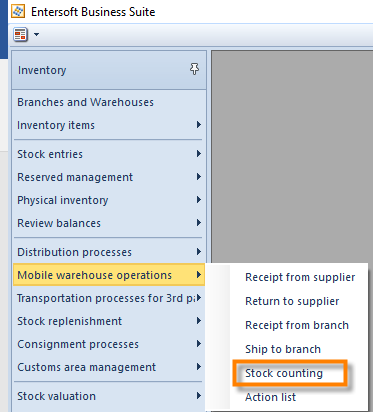
Task: Expand the Customs area management submenu arrow
Action: (x=199, y=367)
